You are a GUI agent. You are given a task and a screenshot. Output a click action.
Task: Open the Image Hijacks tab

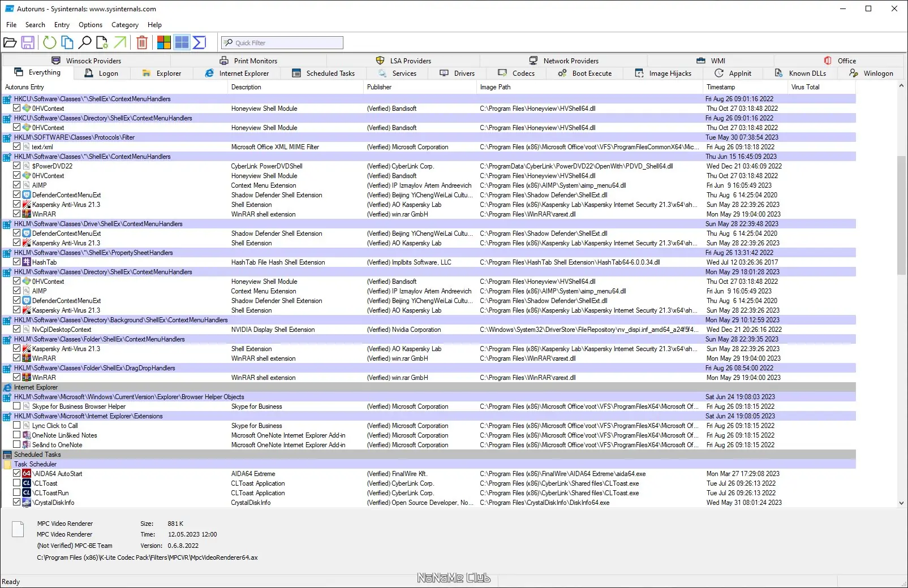coord(664,73)
